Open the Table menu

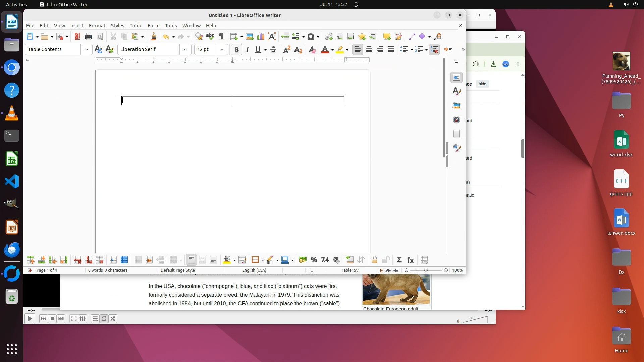[136, 26]
